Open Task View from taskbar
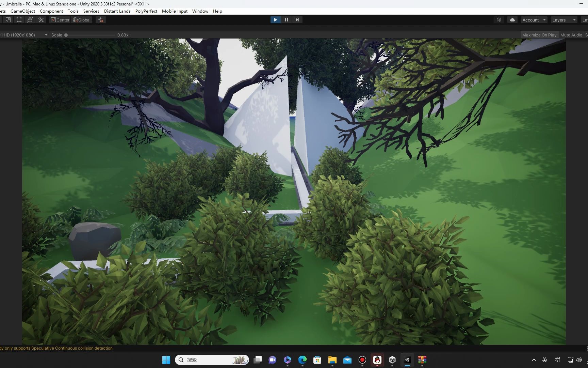The width and height of the screenshot is (588, 368). click(258, 360)
